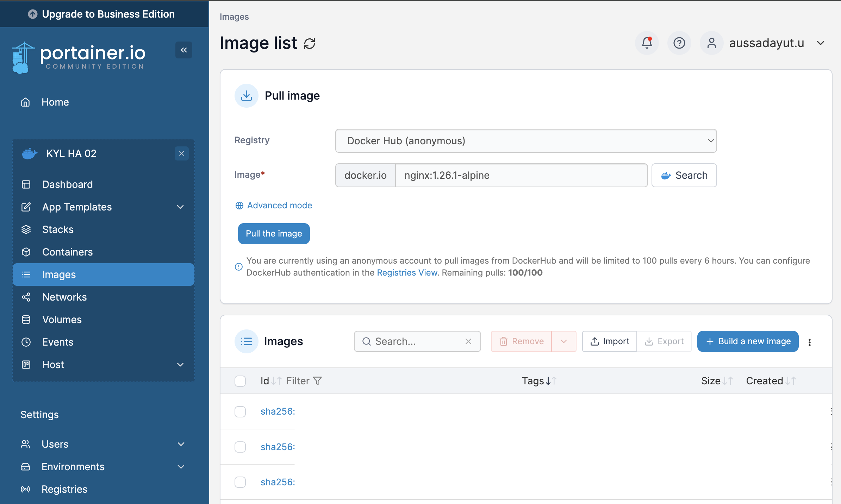This screenshot has height=504, width=841.
Task: Click the Tags filter funnel icon
Action: (317, 381)
